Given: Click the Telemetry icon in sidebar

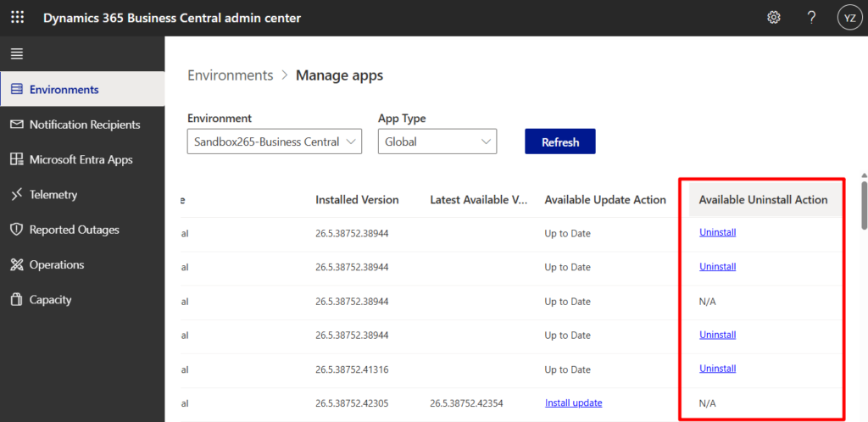Looking at the screenshot, I should point(16,195).
